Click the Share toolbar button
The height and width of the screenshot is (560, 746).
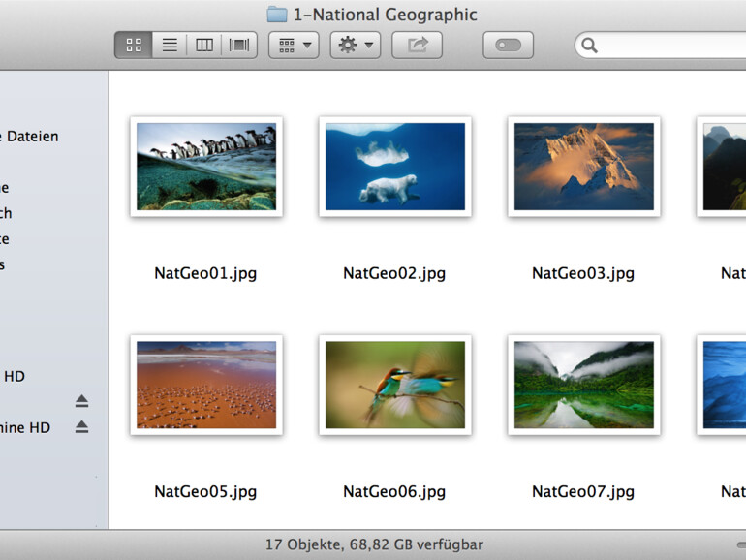(418, 46)
